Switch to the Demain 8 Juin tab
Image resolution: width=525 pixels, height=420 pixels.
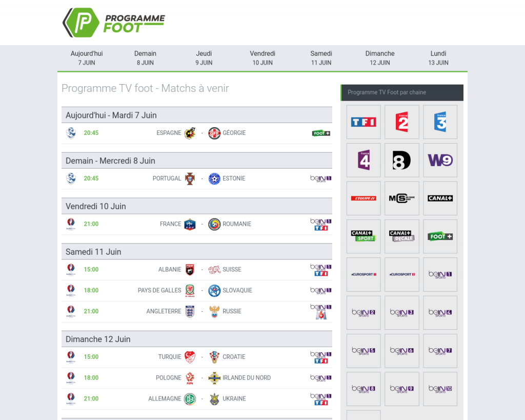coord(145,58)
